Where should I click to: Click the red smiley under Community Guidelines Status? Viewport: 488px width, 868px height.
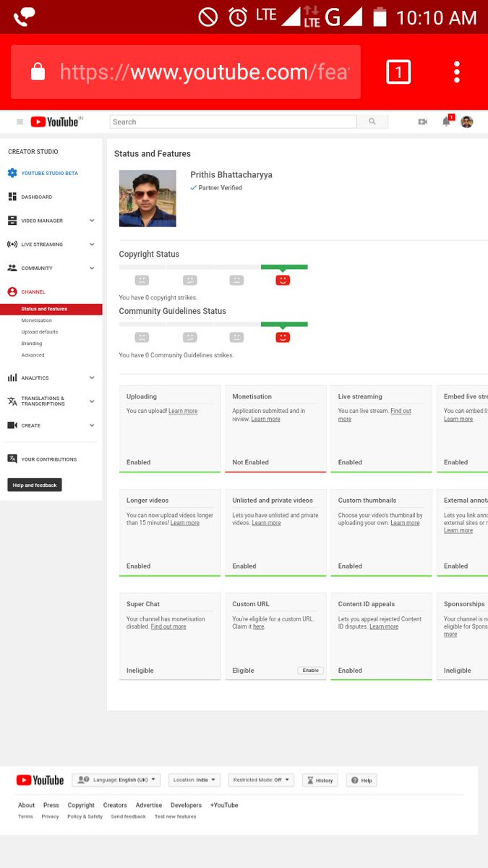tap(283, 337)
